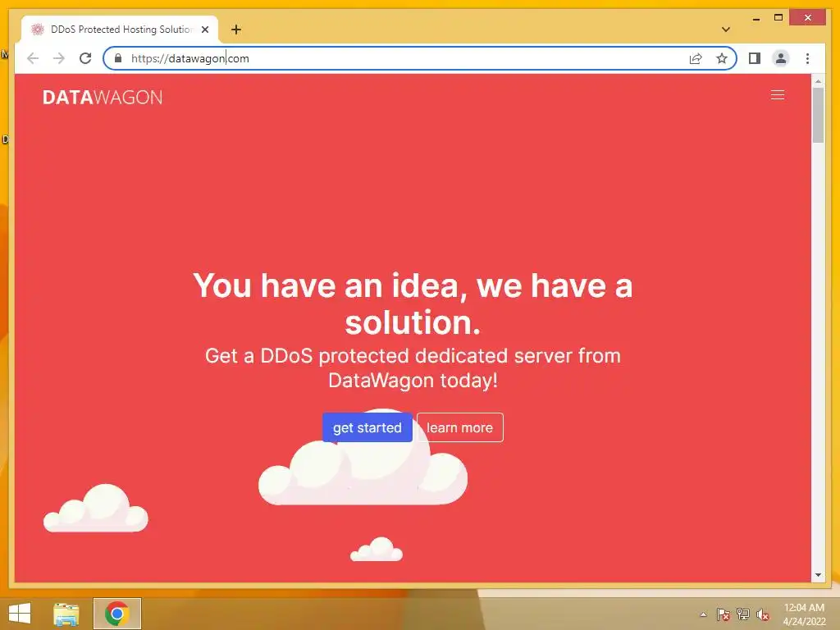Open File Explorer from the taskbar
Viewport: 840px width, 630px height.
coord(66,614)
